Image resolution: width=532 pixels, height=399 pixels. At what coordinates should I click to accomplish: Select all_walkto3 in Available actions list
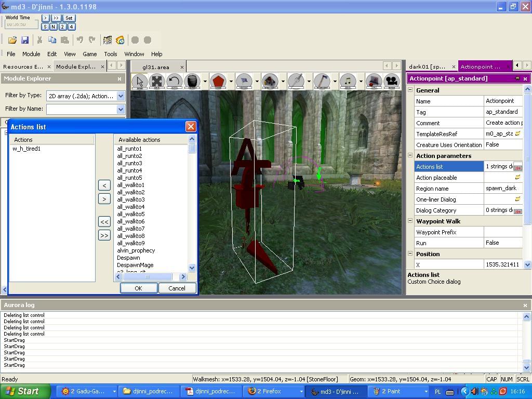tap(131, 199)
